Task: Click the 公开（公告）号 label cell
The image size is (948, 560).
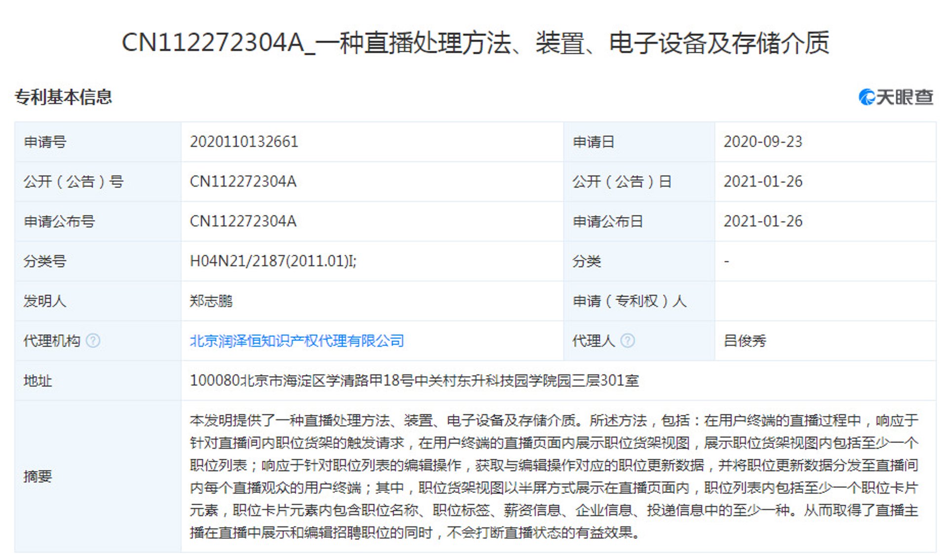Action: click(x=98, y=182)
